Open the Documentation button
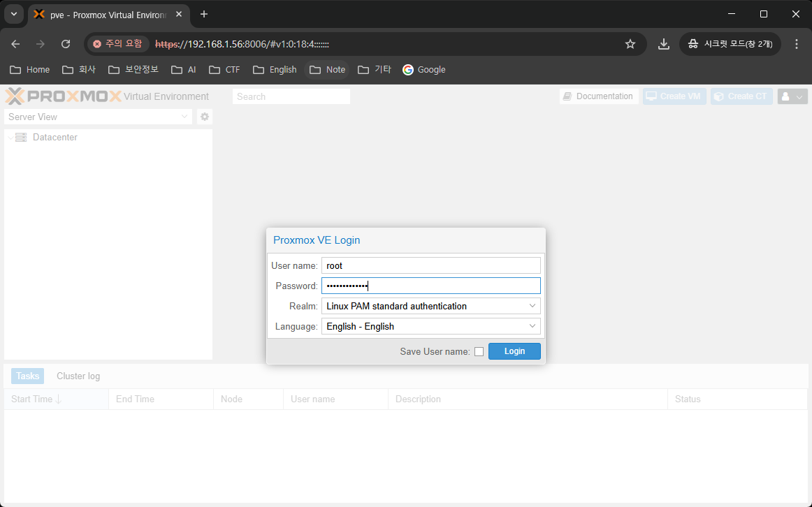Image resolution: width=812 pixels, height=507 pixels. (x=599, y=96)
